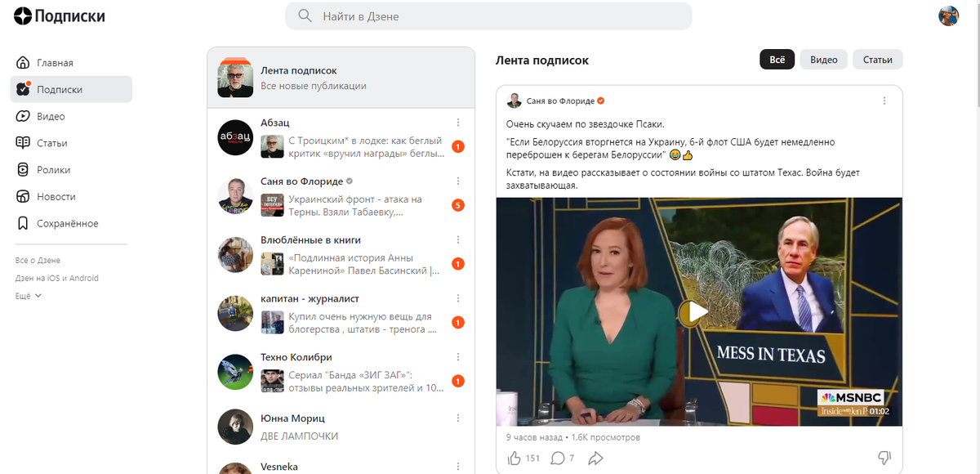The height and width of the screenshot is (474, 980).
Task: Click the Саня во Флориде channel name
Action: pos(301,181)
